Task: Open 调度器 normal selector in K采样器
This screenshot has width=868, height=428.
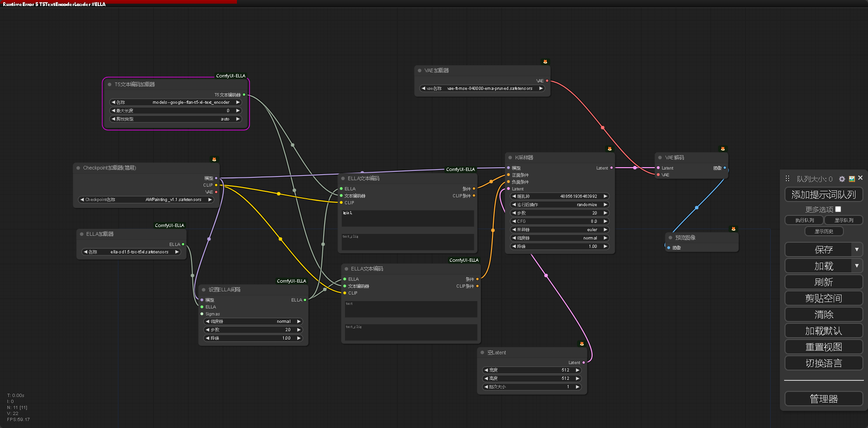Action: 560,238
